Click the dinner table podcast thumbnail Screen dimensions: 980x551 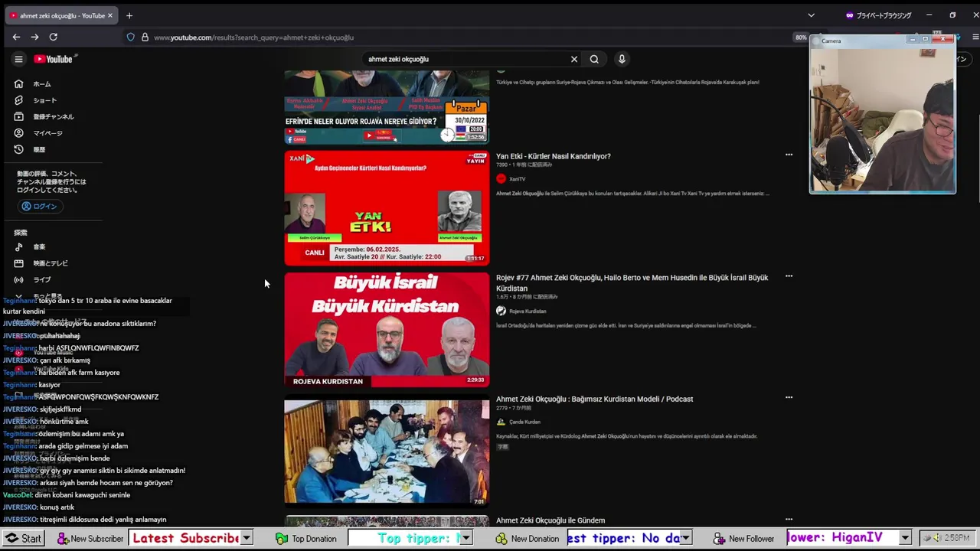(387, 452)
